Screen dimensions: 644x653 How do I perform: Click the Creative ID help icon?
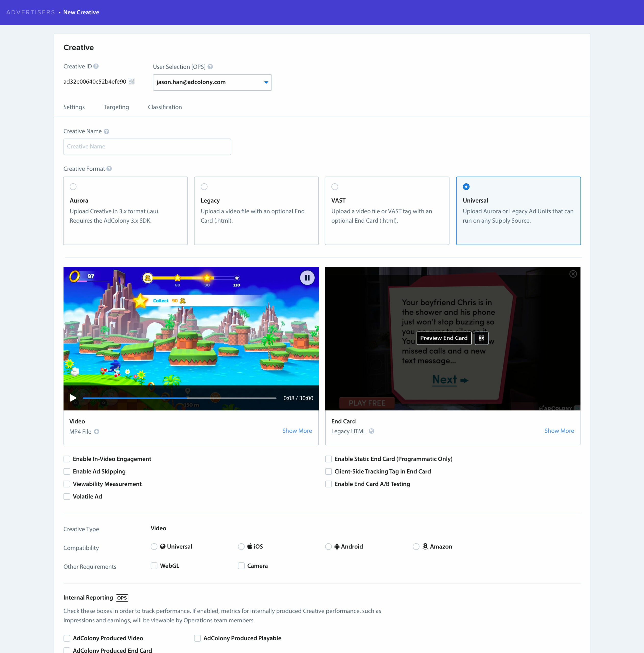tap(96, 66)
